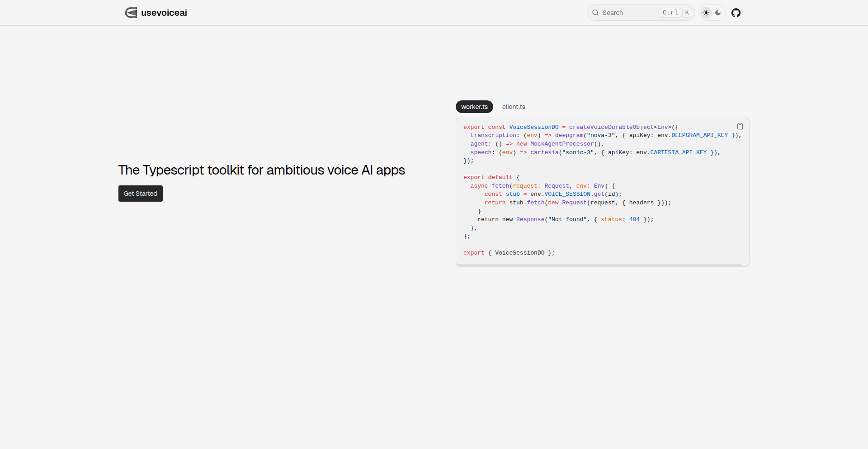Click the Typescript toolkit headline text
The image size is (868, 449).
pos(261,170)
